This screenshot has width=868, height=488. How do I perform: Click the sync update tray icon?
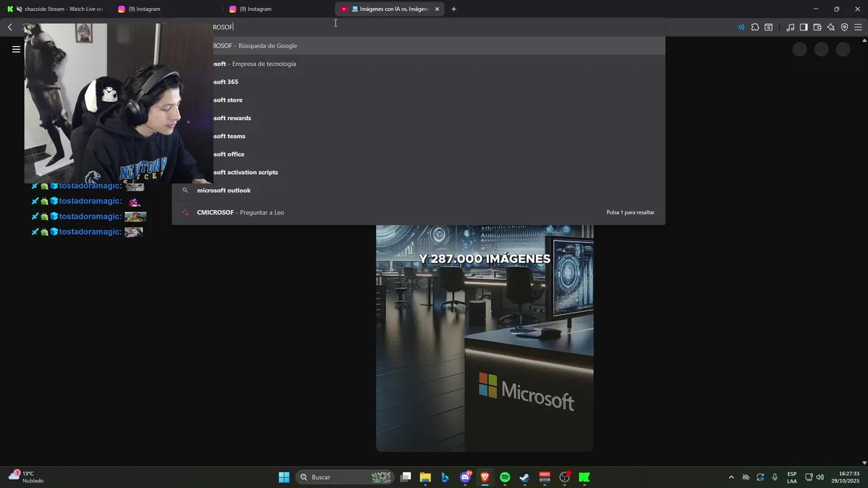[x=760, y=477]
